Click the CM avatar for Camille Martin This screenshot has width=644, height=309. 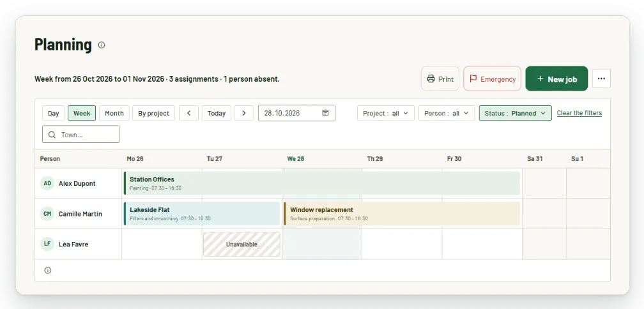pos(47,213)
